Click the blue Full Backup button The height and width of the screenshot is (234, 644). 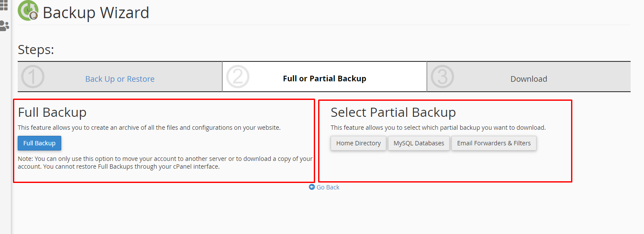point(39,143)
